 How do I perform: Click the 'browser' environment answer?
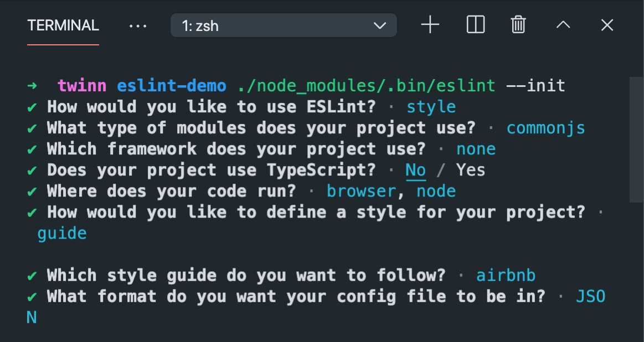(x=361, y=191)
